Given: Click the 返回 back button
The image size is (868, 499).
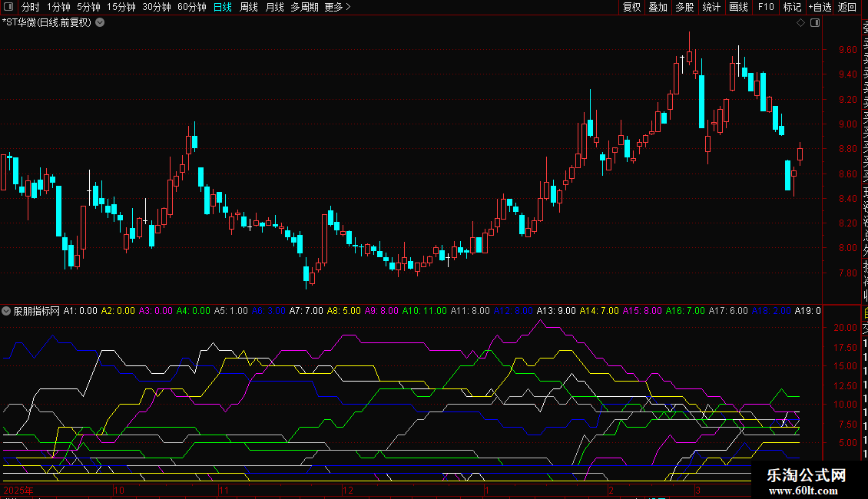Looking at the screenshot, I should 847,7.
